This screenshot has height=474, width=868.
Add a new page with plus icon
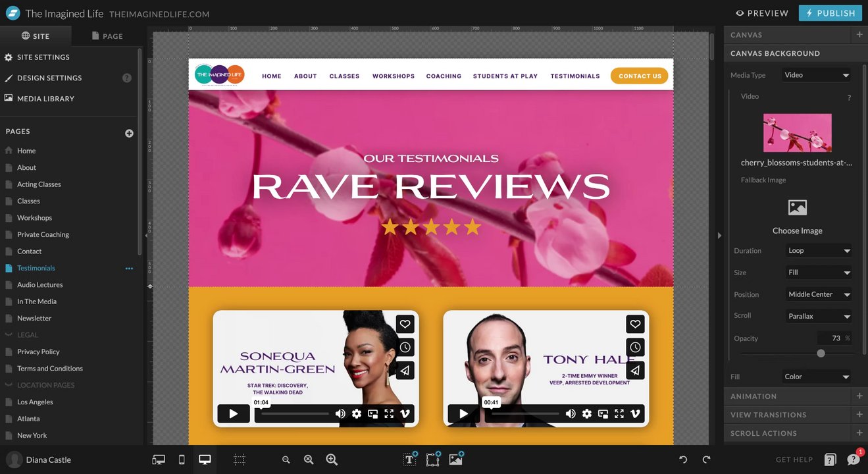129,133
